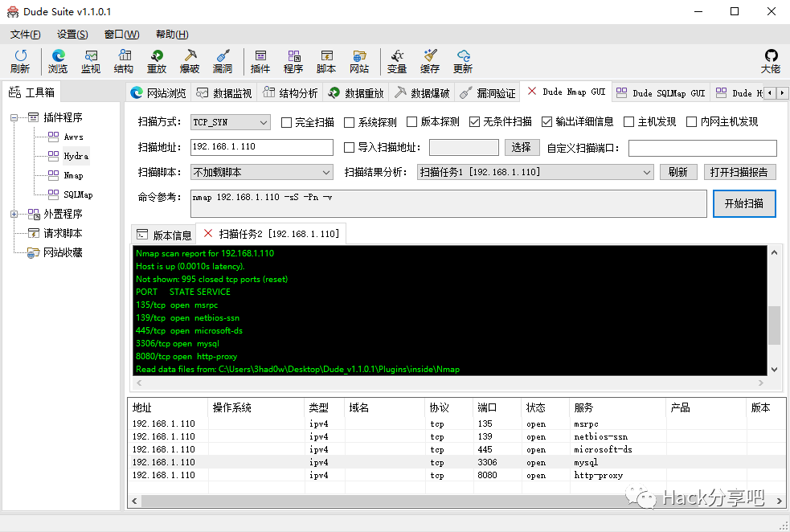Open the 扫描脚本 dropdown
Image resolution: width=790 pixels, height=532 pixels.
pyautogui.click(x=262, y=172)
